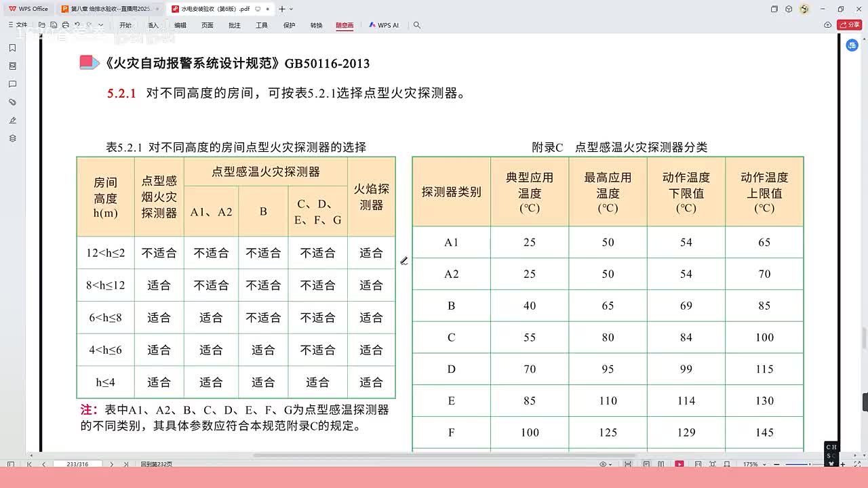
Task: Open the 转换 ribbon tab
Action: click(x=317, y=25)
